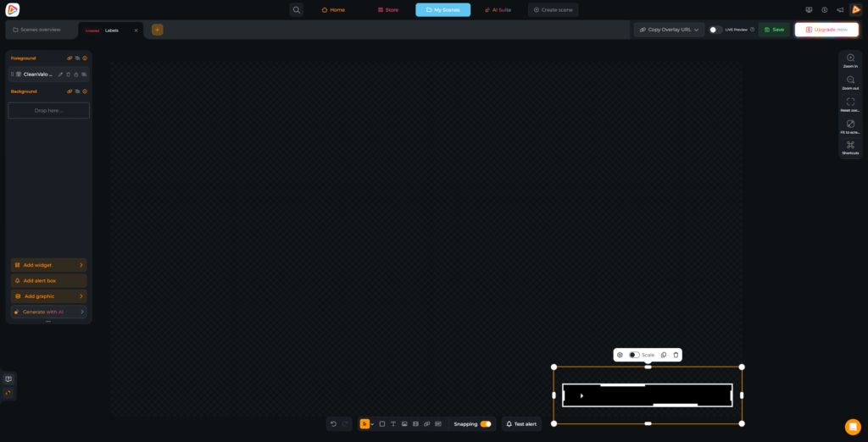Screen dimensions: 868x442
Task: Click the image tool in bottom toolbar
Action: coord(404,423)
